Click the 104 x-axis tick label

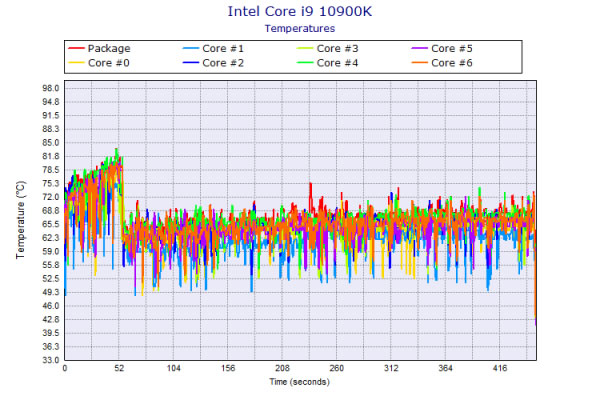click(x=173, y=368)
